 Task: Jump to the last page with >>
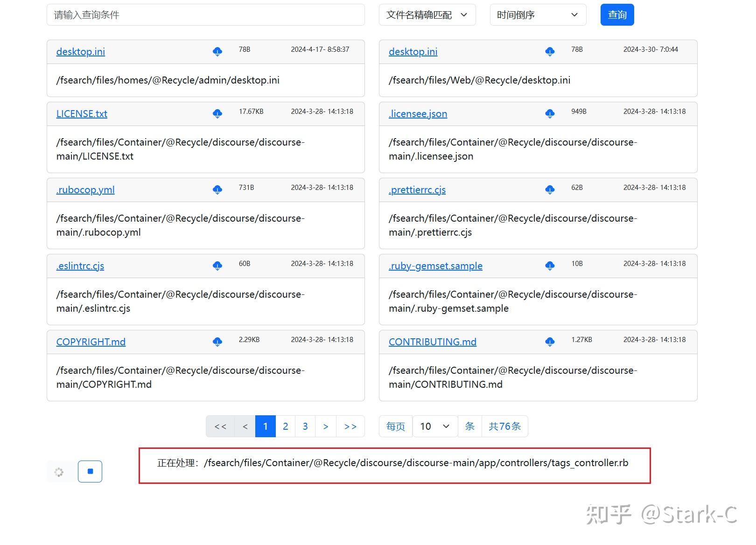[x=350, y=426]
